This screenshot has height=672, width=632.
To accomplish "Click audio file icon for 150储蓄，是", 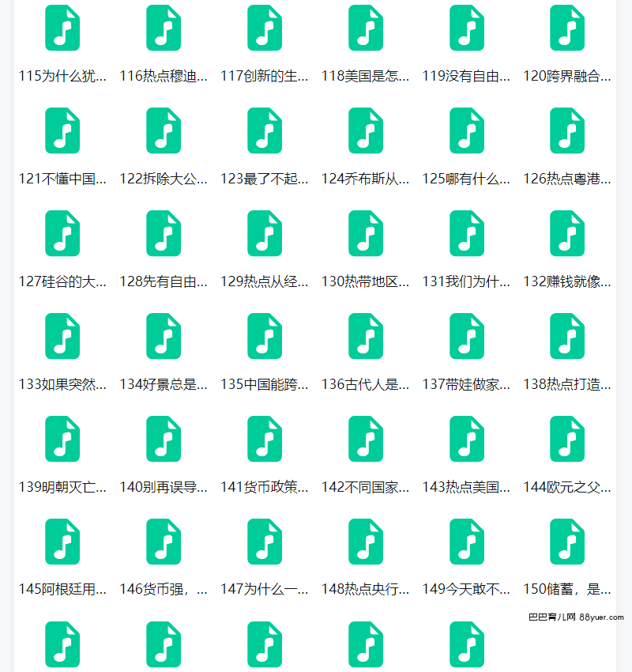I will [x=567, y=542].
